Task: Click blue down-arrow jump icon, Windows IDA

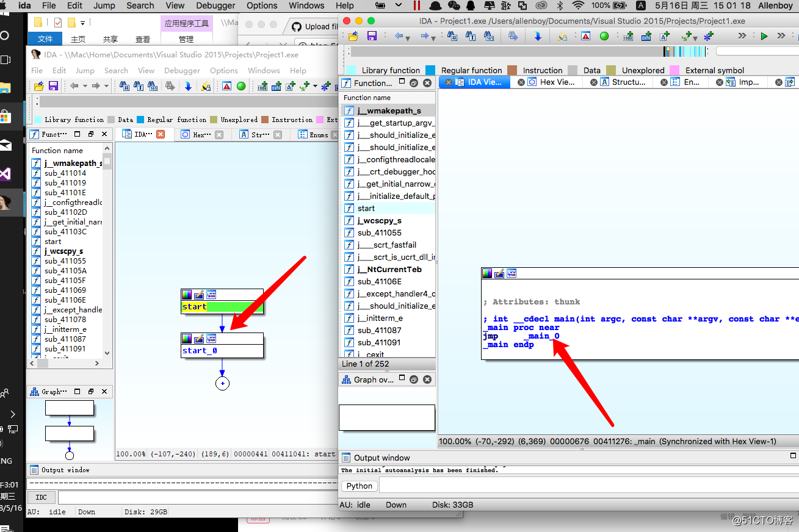Action: tap(188, 86)
